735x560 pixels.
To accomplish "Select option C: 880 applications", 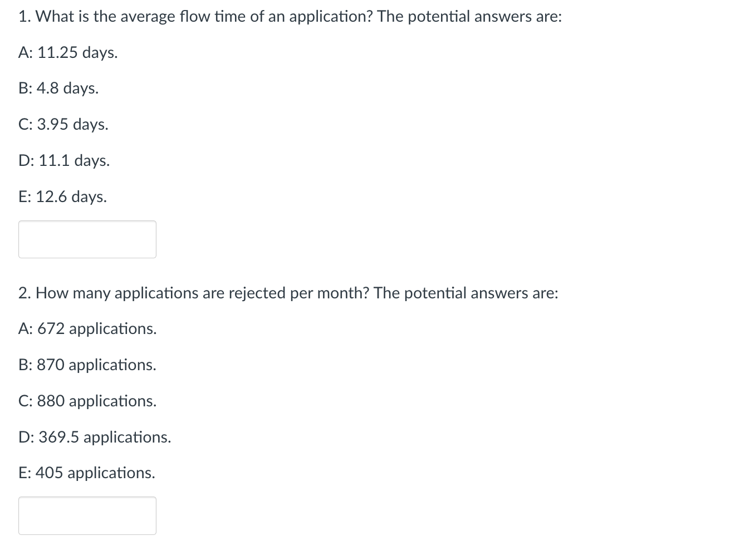I will click(87, 400).
